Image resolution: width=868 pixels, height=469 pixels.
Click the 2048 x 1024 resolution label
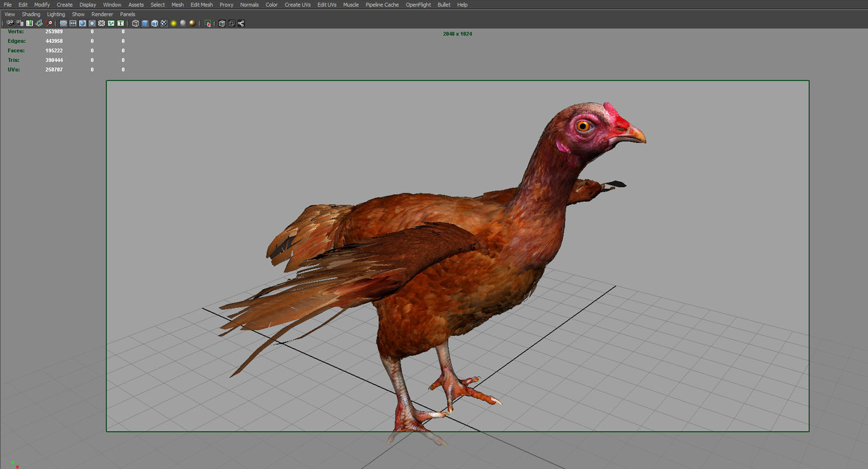[457, 34]
